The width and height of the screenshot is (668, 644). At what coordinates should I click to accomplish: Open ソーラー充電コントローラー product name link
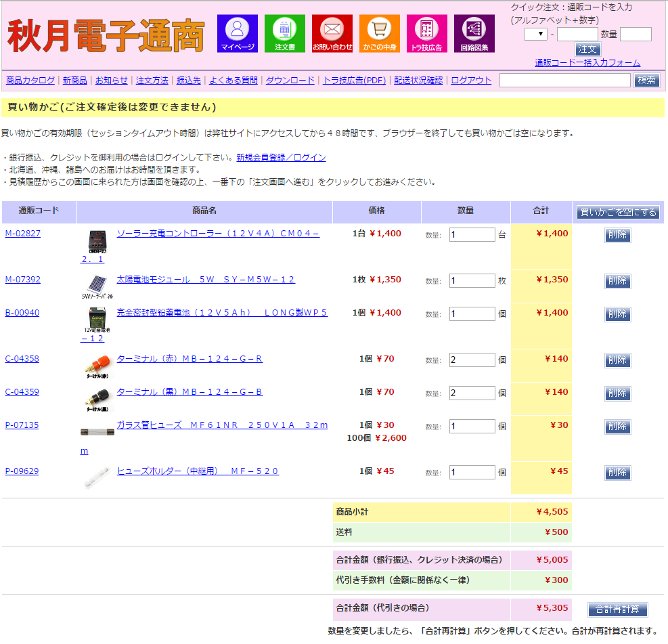pos(218,234)
